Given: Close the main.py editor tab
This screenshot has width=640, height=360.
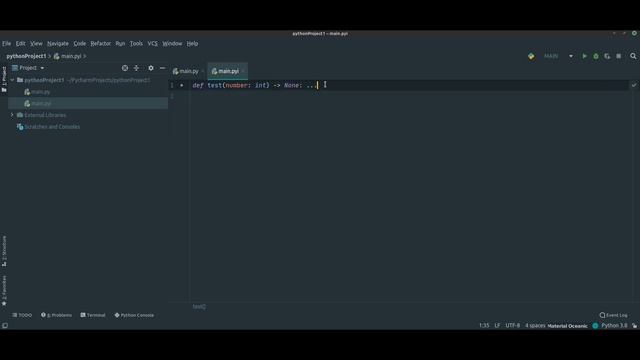Looking at the screenshot, I should pyautogui.click(x=203, y=71).
